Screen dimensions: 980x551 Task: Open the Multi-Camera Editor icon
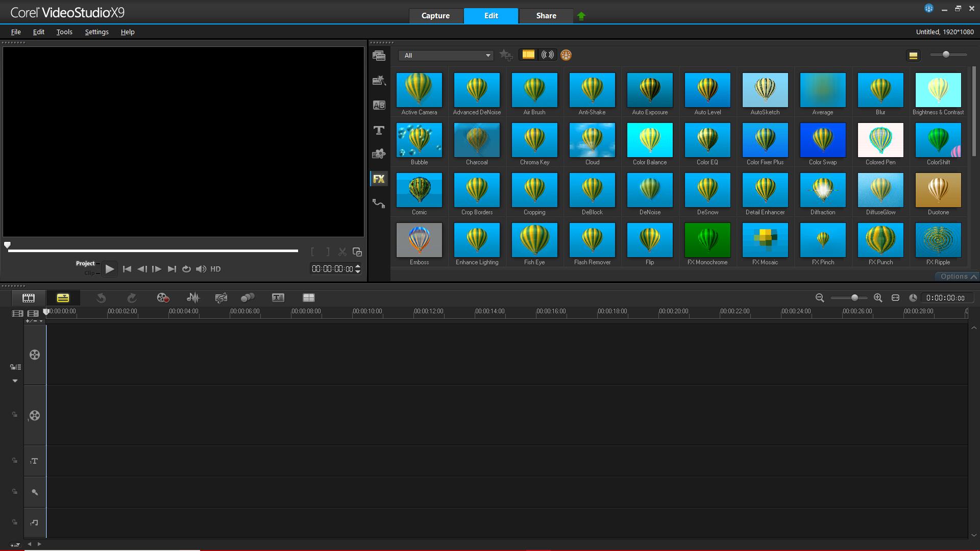coord(308,297)
